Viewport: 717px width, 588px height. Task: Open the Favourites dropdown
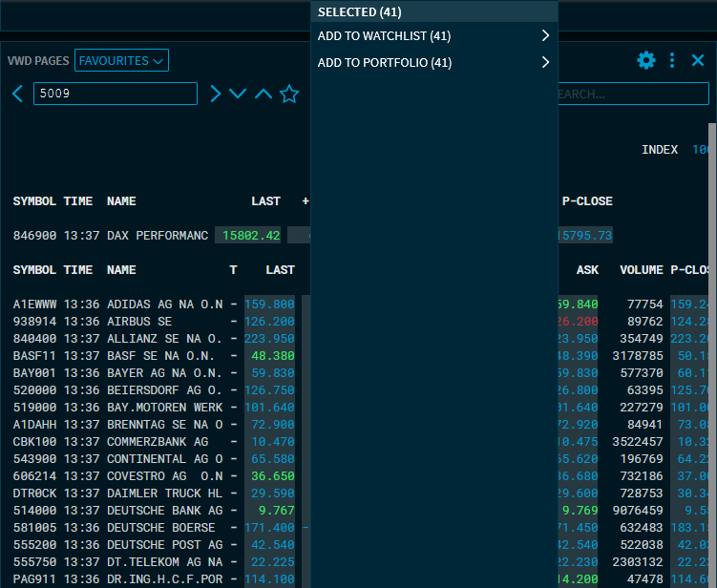pyautogui.click(x=121, y=61)
